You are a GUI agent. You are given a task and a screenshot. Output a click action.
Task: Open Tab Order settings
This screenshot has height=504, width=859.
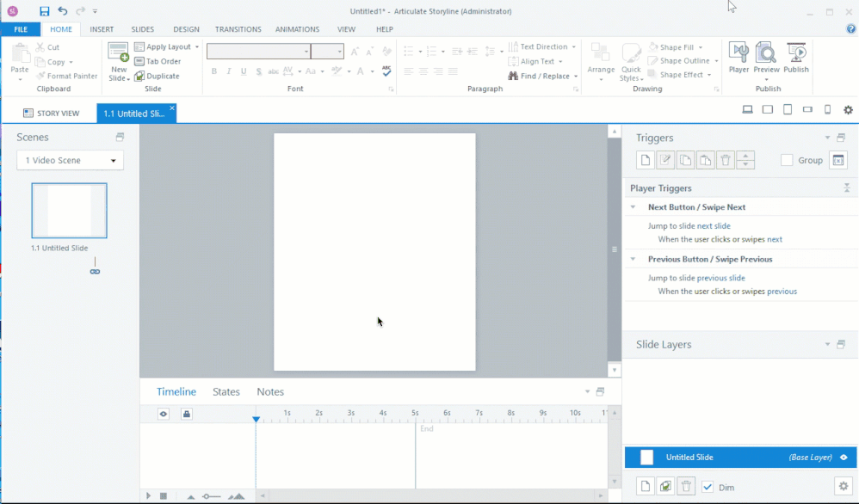[x=158, y=61]
